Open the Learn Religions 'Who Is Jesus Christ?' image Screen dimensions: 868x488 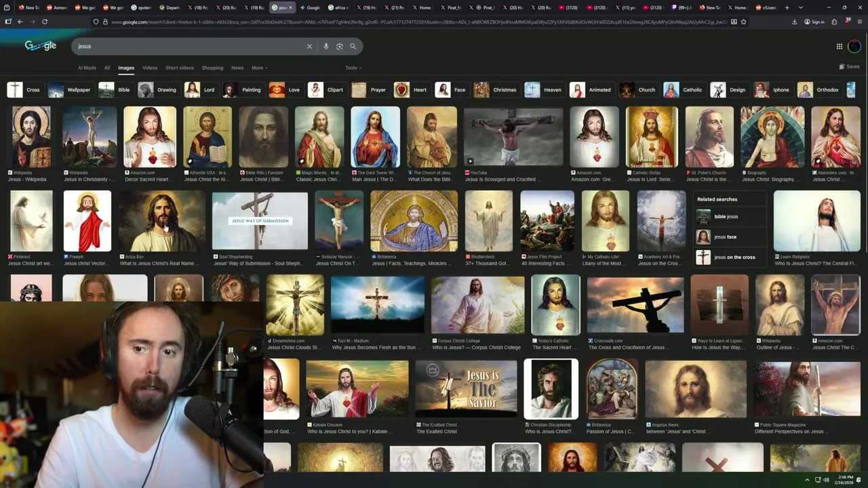[817, 221]
